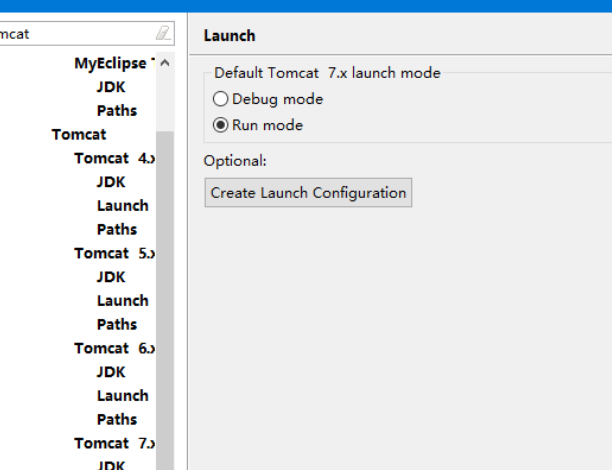The width and height of the screenshot is (612, 470).
Task: Click the Launch page heading
Action: point(230,36)
